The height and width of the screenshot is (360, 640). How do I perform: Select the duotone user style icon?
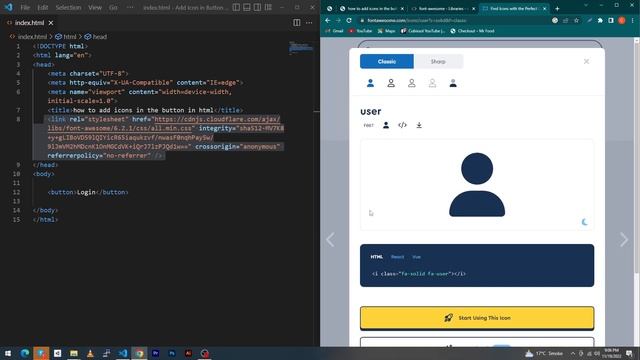click(x=453, y=83)
